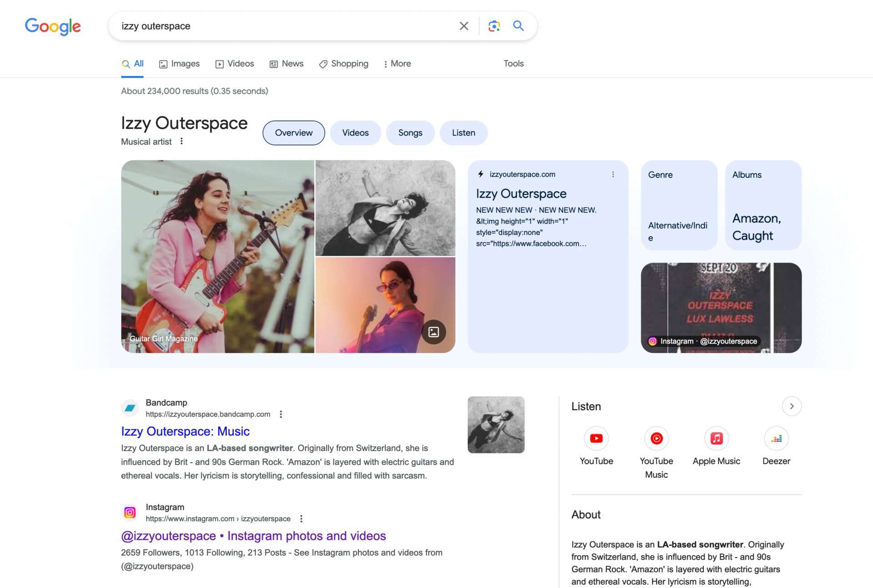Clear the search box with the X icon

(463, 26)
